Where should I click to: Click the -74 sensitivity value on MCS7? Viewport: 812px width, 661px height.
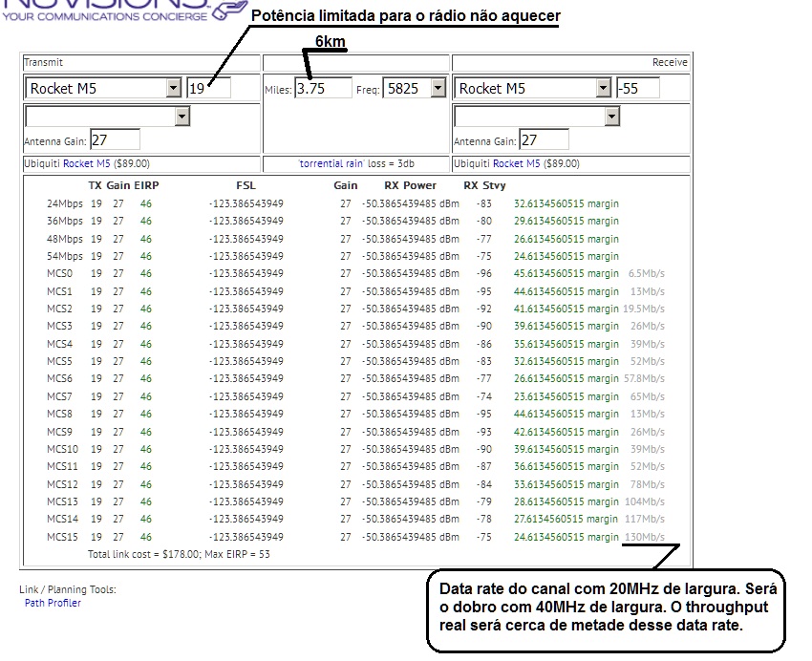[x=484, y=396]
